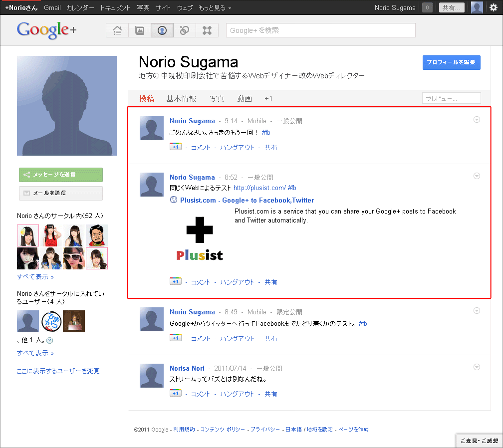Click the メールを送信 button
The height and width of the screenshot is (448, 503).
pyautogui.click(x=61, y=193)
